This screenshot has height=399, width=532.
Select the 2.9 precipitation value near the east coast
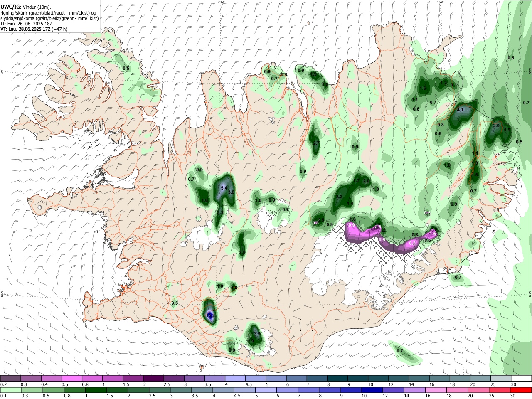[496, 126]
